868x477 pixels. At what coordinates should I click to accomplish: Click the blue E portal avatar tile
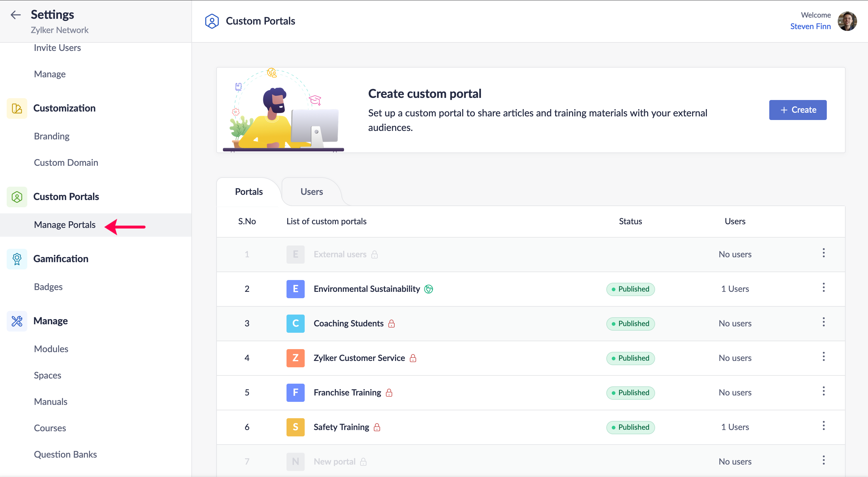click(x=296, y=289)
